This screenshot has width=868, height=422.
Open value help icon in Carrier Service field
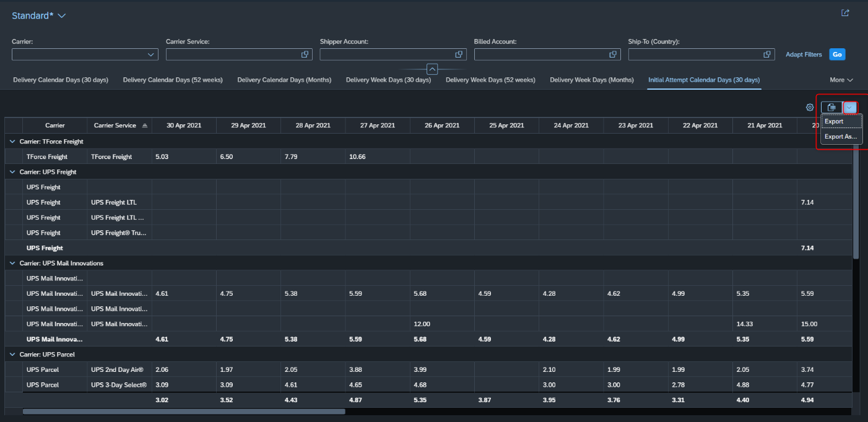coord(305,54)
